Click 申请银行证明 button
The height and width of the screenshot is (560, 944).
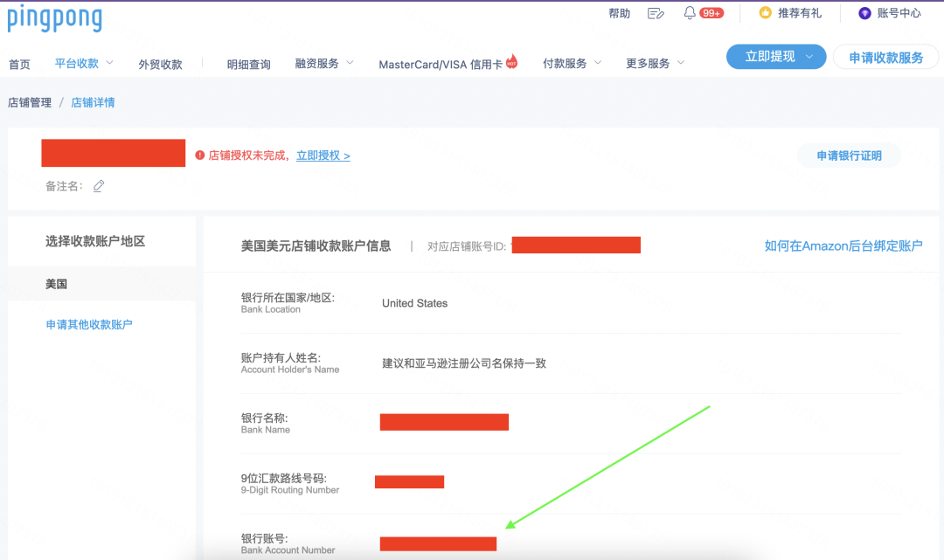coord(849,156)
